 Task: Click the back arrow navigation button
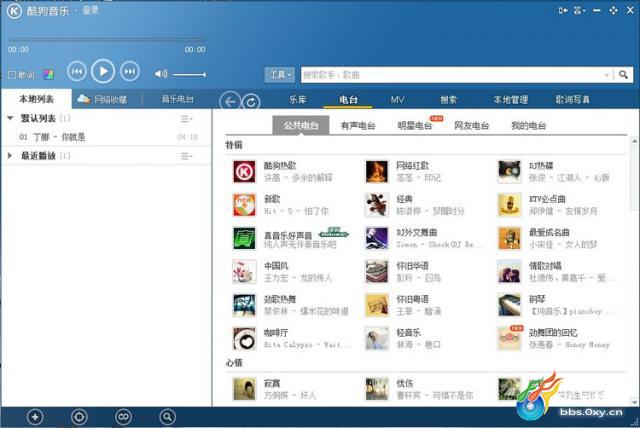[x=230, y=101]
